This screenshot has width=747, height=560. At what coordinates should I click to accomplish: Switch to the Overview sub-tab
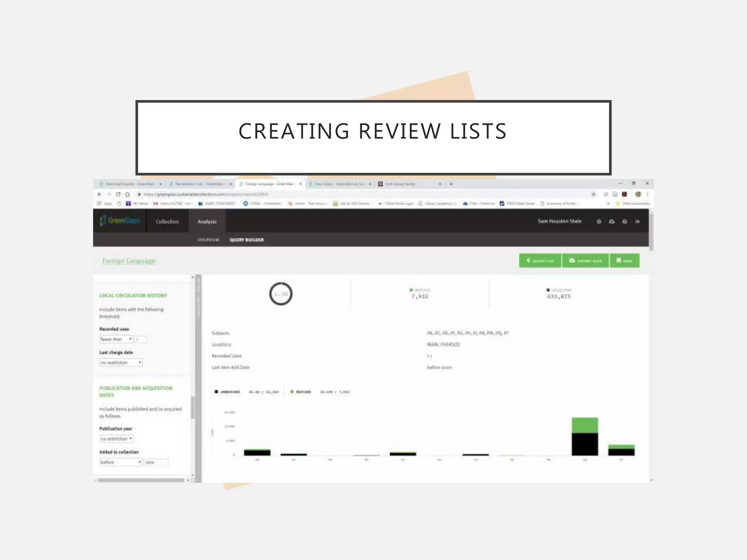(208, 240)
